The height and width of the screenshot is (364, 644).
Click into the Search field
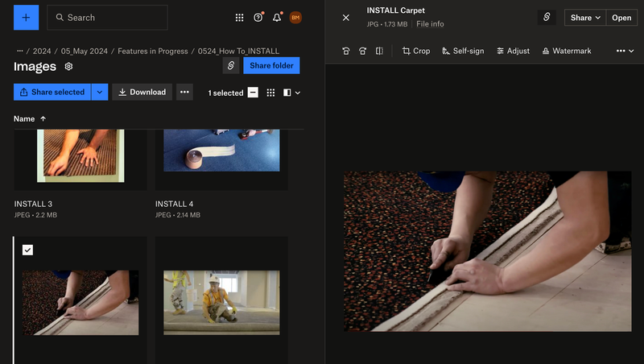[113, 18]
